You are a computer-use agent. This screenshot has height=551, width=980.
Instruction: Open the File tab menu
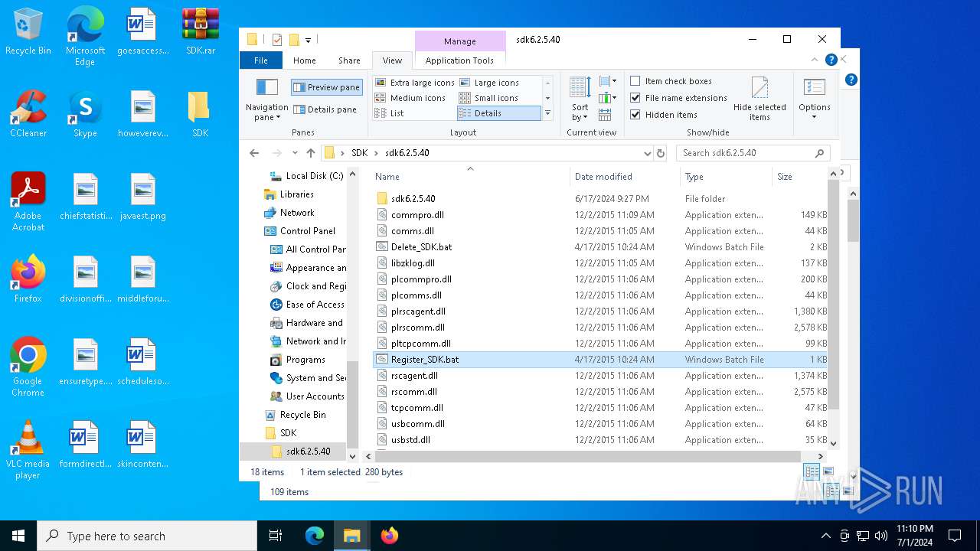[x=261, y=60]
